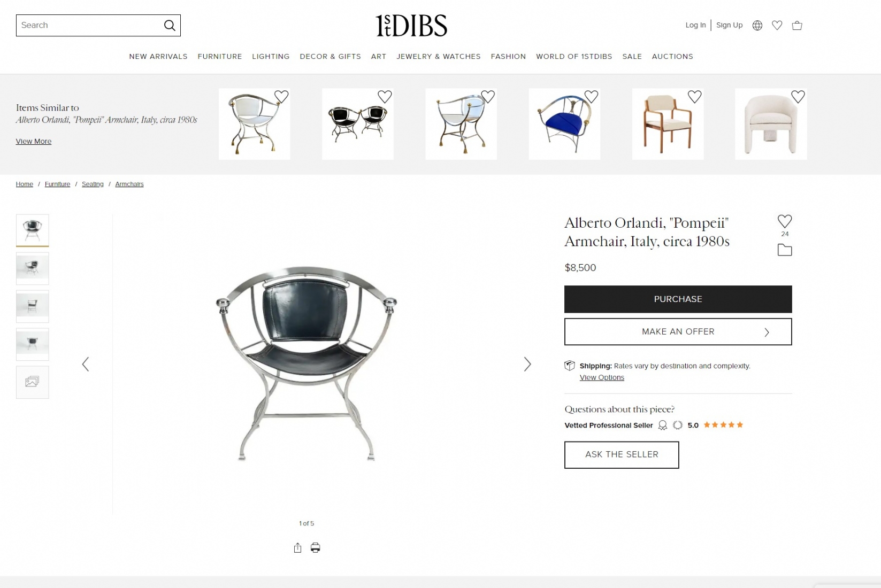The image size is (881, 588).
Task: View all images gallery icon thumbnail
Action: [32, 382]
